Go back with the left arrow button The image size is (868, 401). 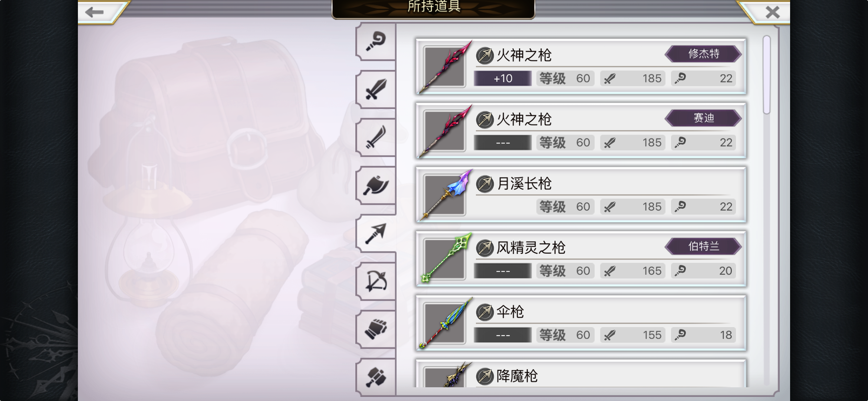[x=97, y=12]
